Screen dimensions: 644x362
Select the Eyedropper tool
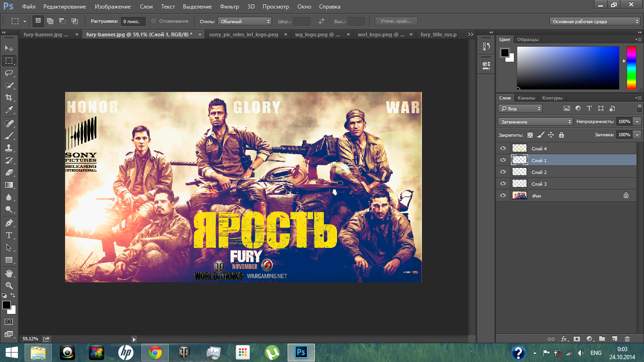click(x=9, y=110)
